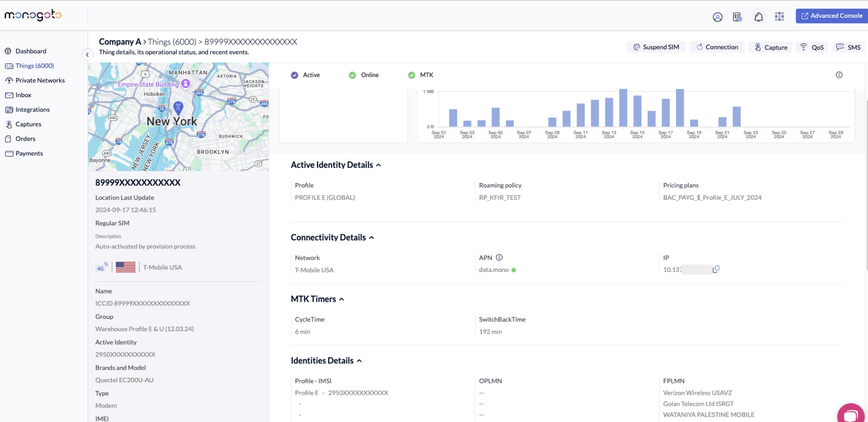Image resolution: width=868 pixels, height=422 pixels.
Task: Click the notification bell icon
Action: click(758, 17)
